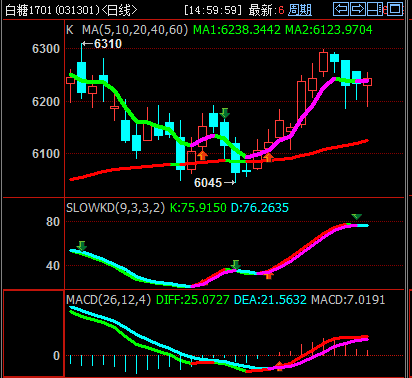Viewport: 412px width, 378px height.
Task: Click the MACD axis box left of zero
Action: 34,334
